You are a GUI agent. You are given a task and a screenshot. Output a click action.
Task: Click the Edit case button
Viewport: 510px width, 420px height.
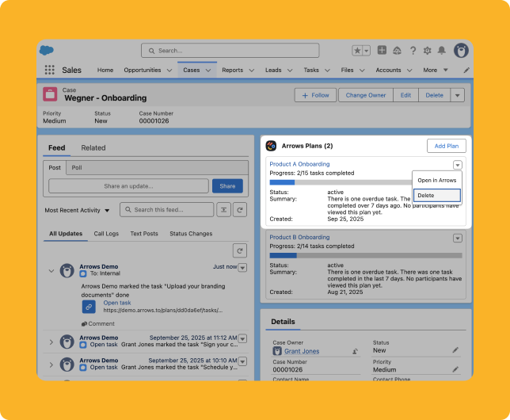(405, 95)
